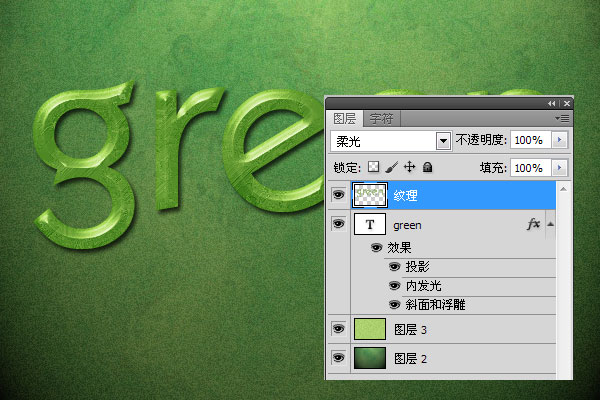Click lock image pixels brush icon
The width and height of the screenshot is (600, 400).
coord(392,168)
